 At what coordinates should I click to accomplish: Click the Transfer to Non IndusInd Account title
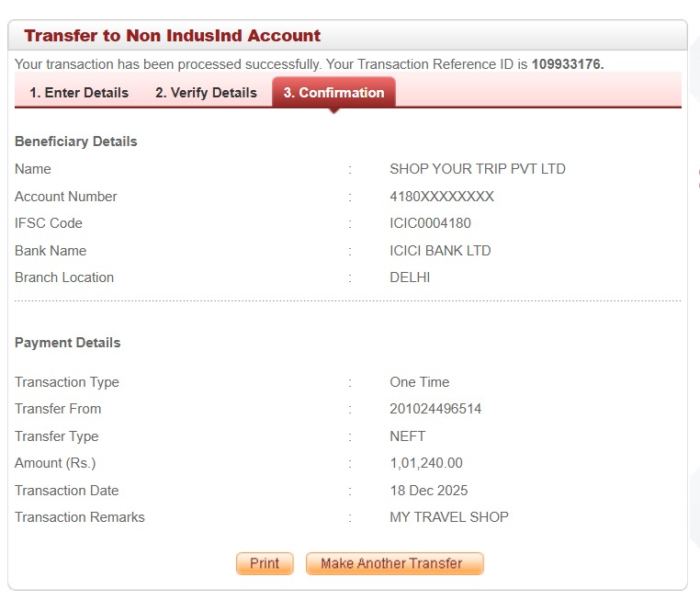coord(172,36)
